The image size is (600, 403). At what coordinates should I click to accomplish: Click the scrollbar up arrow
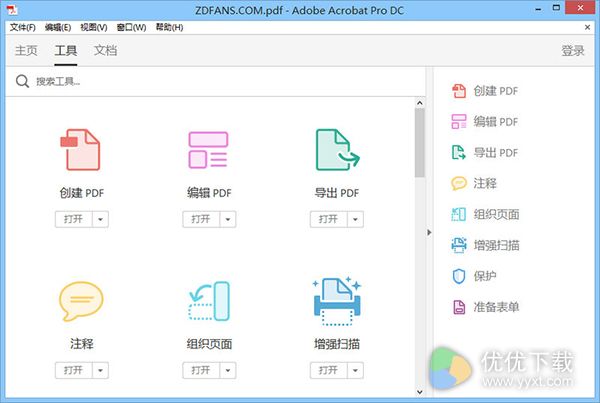tap(420, 103)
